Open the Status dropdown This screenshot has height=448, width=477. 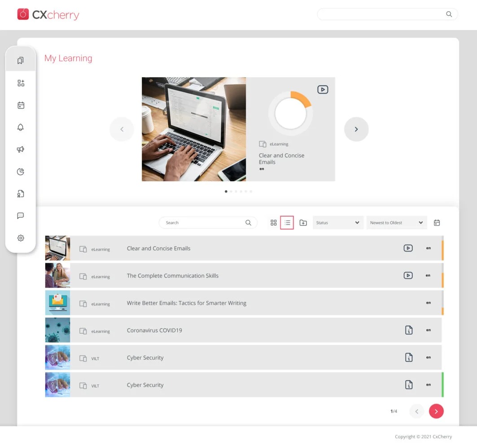(x=338, y=223)
